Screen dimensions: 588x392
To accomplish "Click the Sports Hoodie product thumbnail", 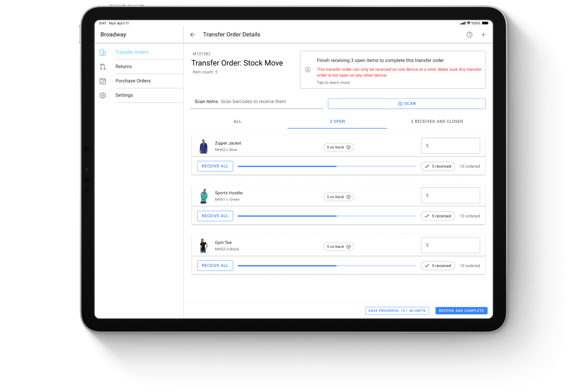I will tap(203, 196).
